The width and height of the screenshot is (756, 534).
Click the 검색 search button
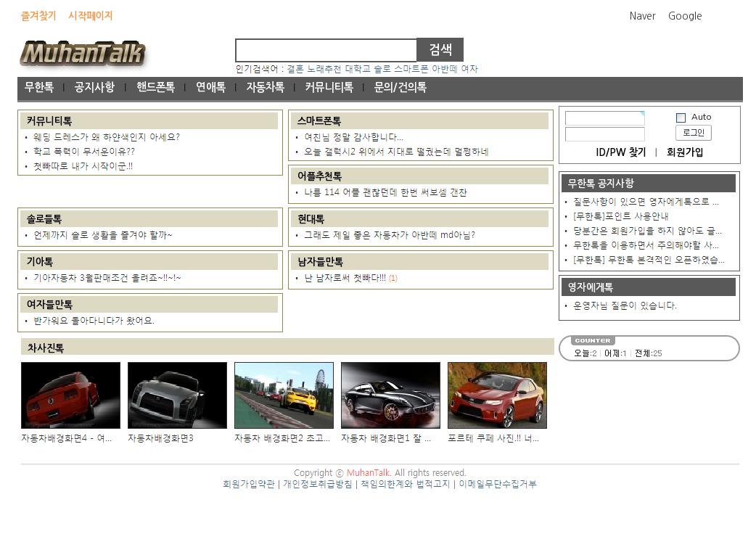440,50
